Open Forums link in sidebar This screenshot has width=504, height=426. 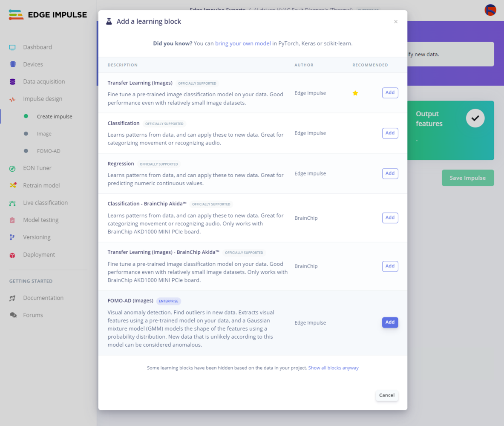[33, 315]
